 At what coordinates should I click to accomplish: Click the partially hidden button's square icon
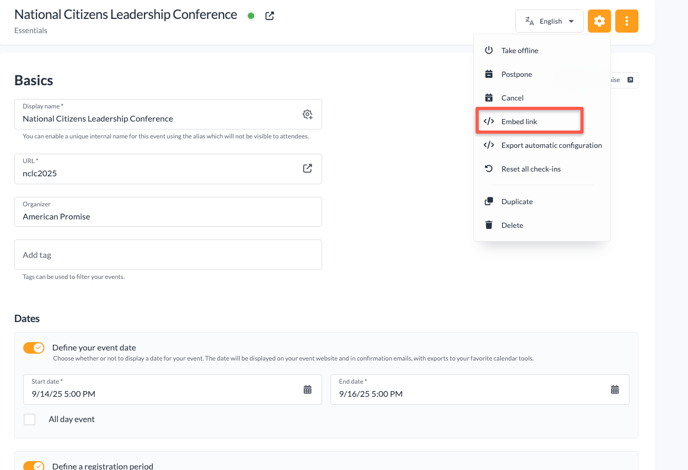(630, 80)
